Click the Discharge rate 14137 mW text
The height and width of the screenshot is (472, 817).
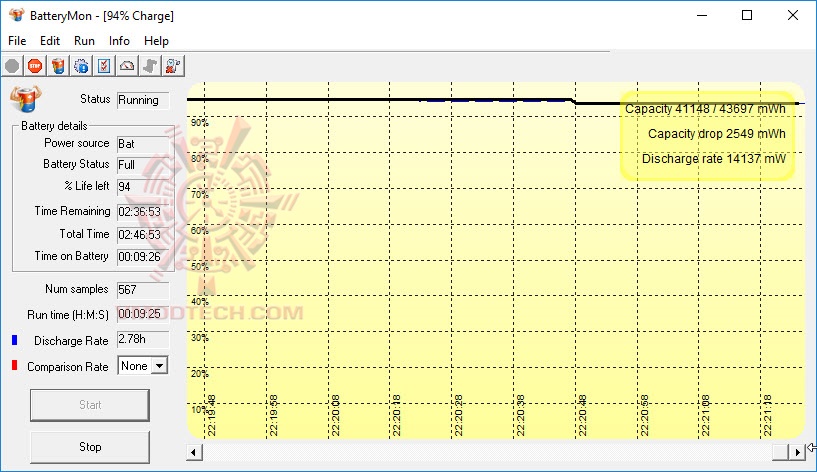pyautogui.click(x=713, y=159)
